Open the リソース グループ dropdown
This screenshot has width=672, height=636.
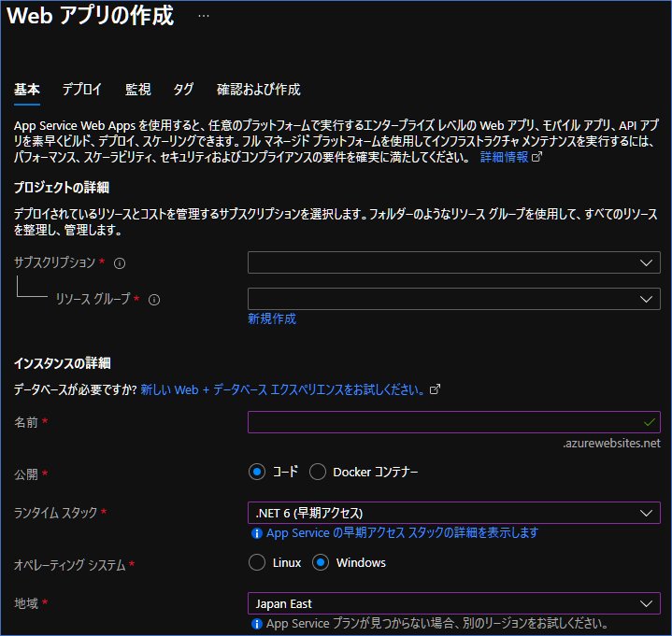[x=454, y=299]
